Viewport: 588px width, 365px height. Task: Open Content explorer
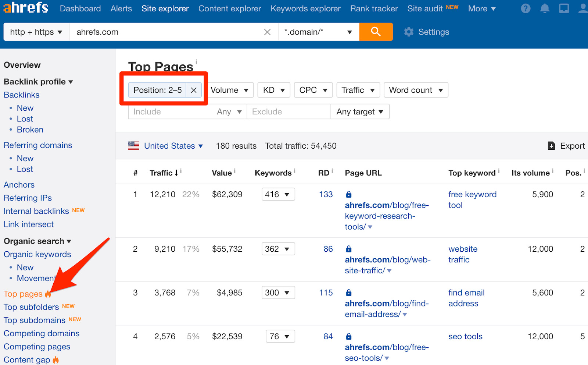(230, 8)
